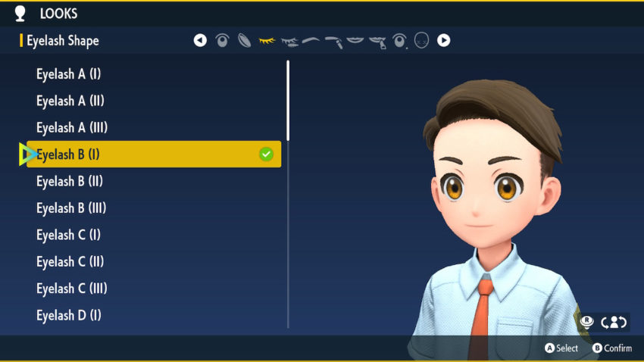Choose Eyelash A (I)

tap(69, 74)
